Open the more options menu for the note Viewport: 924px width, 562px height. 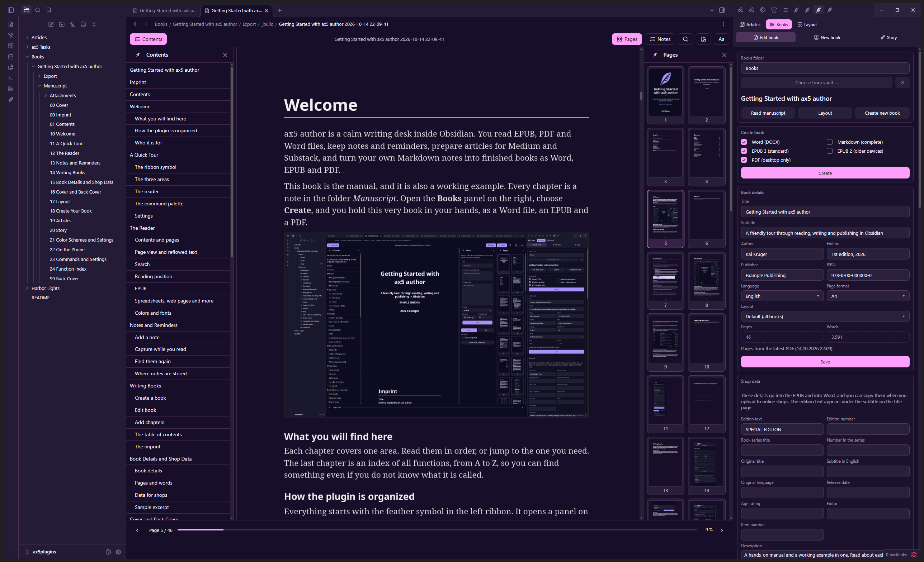pyautogui.click(x=723, y=24)
